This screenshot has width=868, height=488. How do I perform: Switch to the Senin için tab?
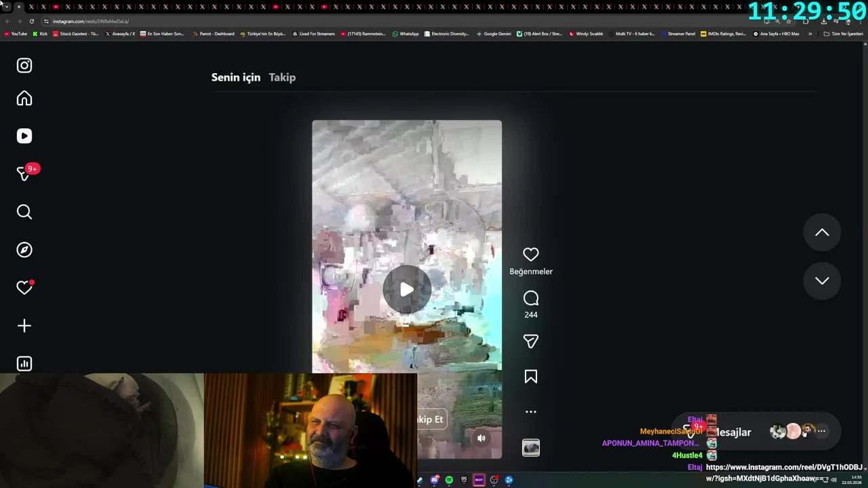click(236, 77)
